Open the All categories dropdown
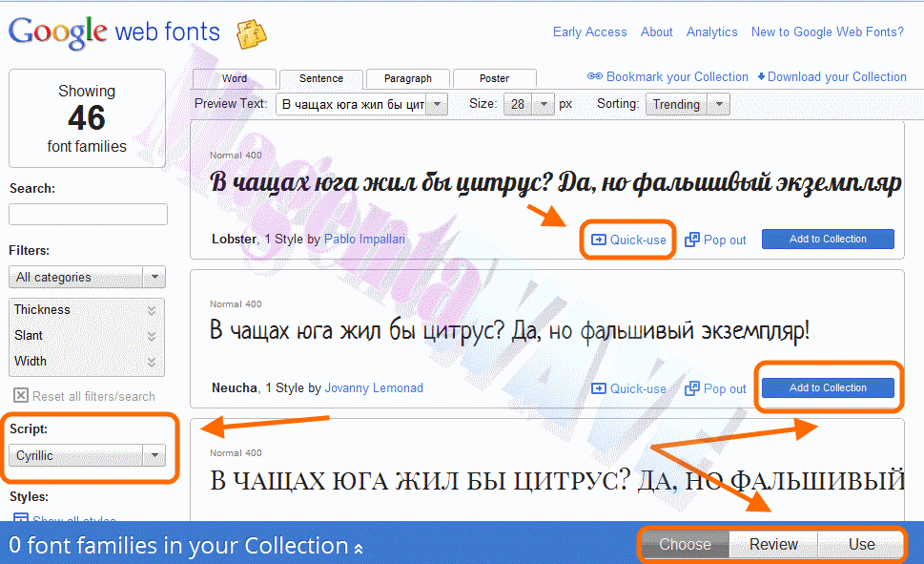This screenshot has height=564, width=924. coord(87,277)
